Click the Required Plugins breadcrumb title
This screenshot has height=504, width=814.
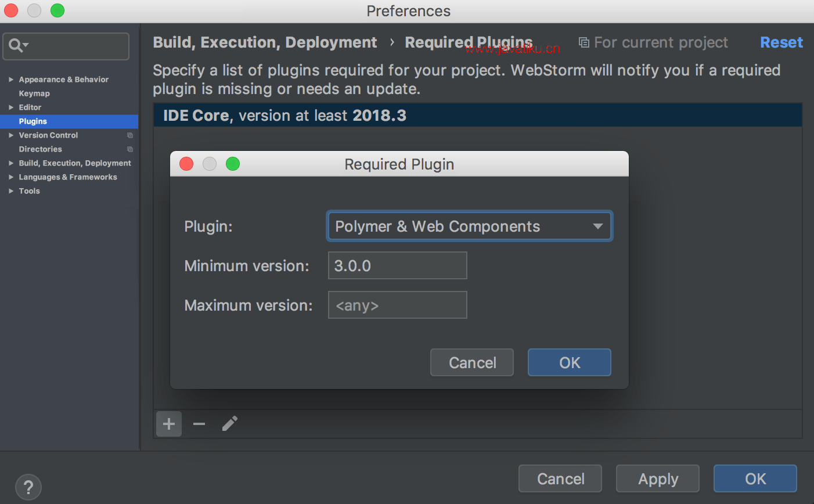tap(469, 42)
